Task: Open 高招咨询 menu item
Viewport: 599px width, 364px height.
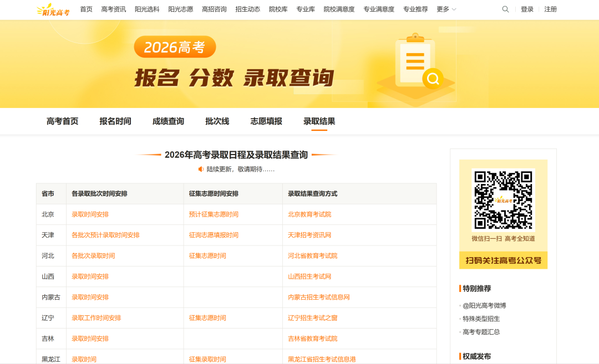Action: pyautogui.click(x=214, y=9)
